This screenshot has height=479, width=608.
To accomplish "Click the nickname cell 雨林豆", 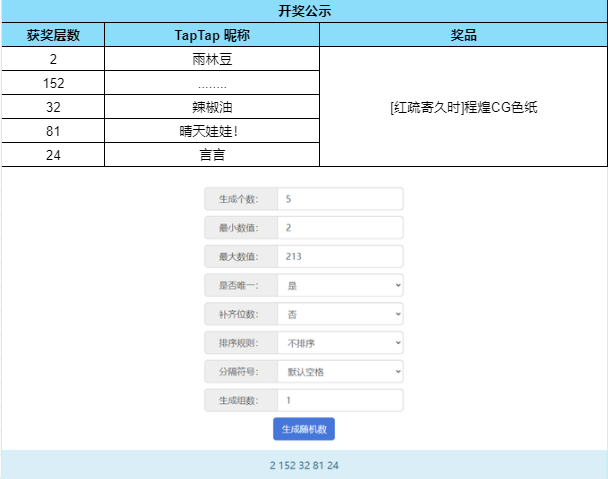I will 212,59.
